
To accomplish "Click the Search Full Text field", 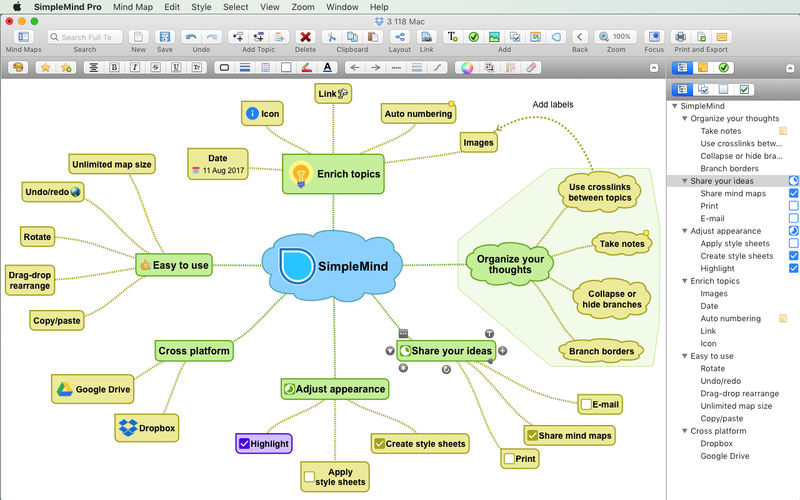I will coord(85,37).
